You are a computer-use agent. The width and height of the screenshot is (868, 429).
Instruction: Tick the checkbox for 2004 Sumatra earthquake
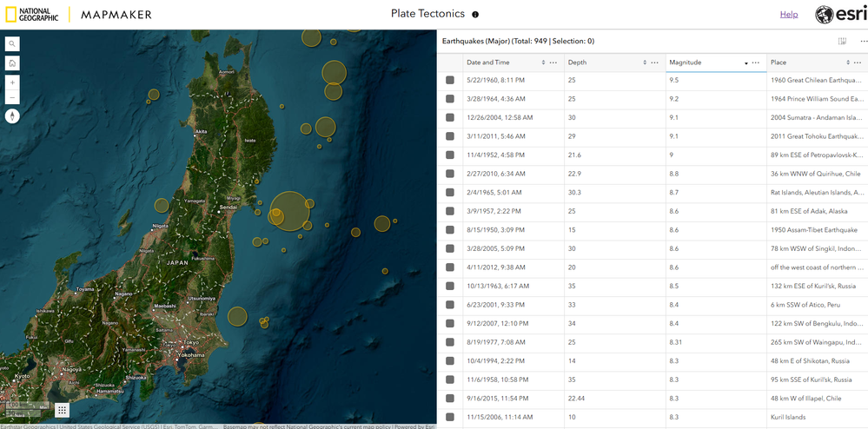450,117
